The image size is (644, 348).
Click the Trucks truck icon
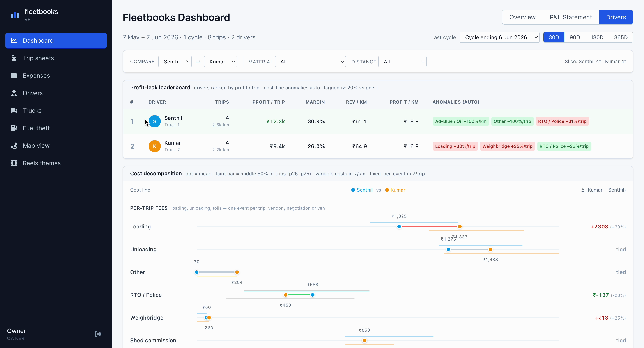(x=14, y=111)
